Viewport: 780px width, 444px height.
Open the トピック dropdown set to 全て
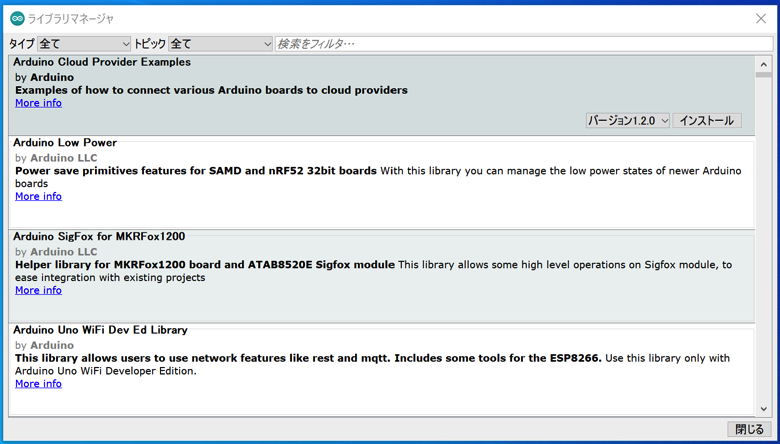tap(220, 44)
